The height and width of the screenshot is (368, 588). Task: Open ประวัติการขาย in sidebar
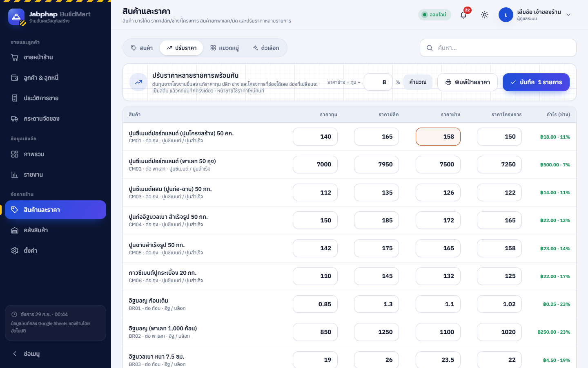pyautogui.click(x=56, y=98)
